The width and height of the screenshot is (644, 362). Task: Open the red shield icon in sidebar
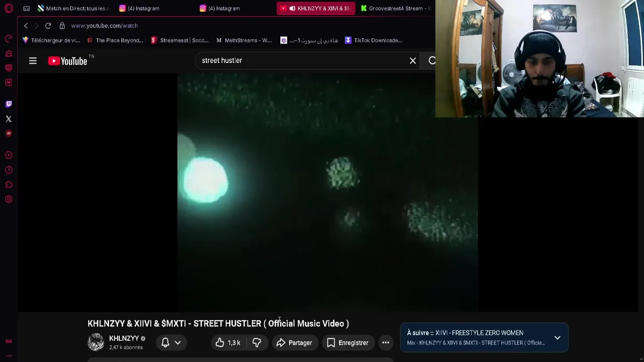(x=9, y=133)
